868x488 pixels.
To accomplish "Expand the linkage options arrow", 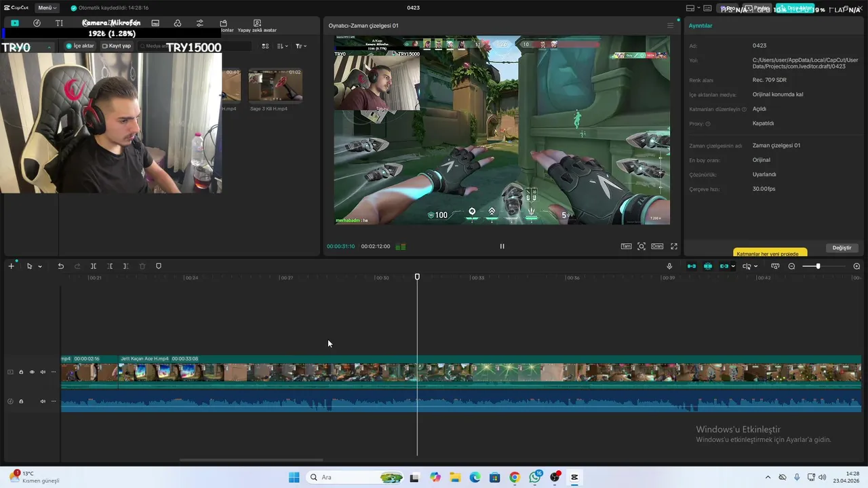I will point(733,266).
